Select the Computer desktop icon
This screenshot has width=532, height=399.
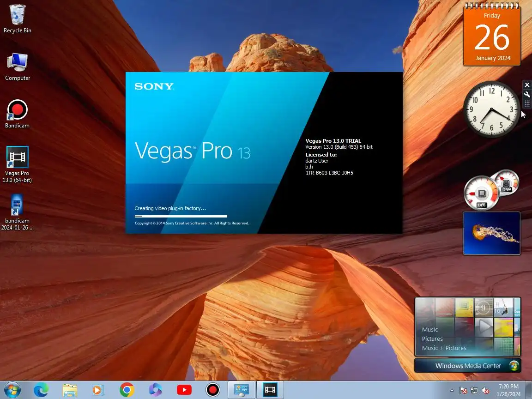point(17,66)
